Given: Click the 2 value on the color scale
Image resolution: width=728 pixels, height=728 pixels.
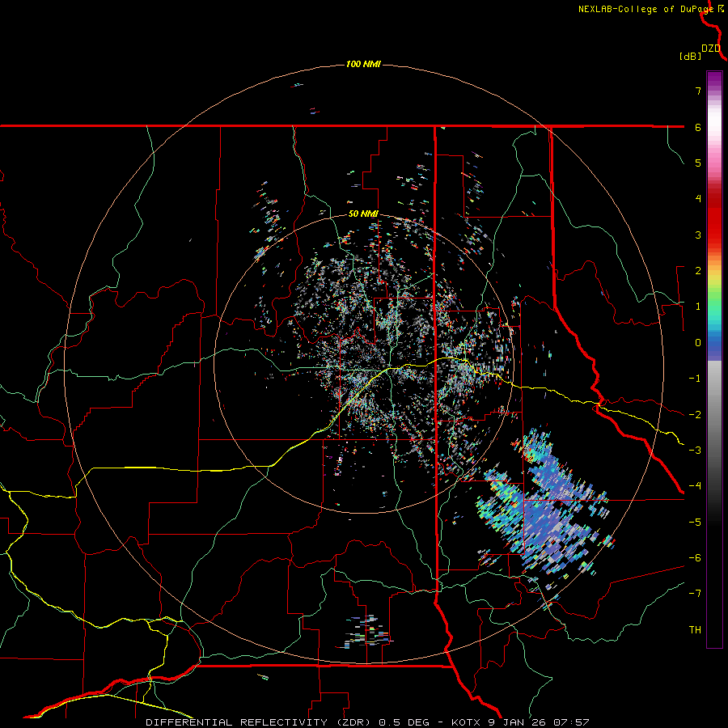Looking at the screenshot, I should (698, 271).
